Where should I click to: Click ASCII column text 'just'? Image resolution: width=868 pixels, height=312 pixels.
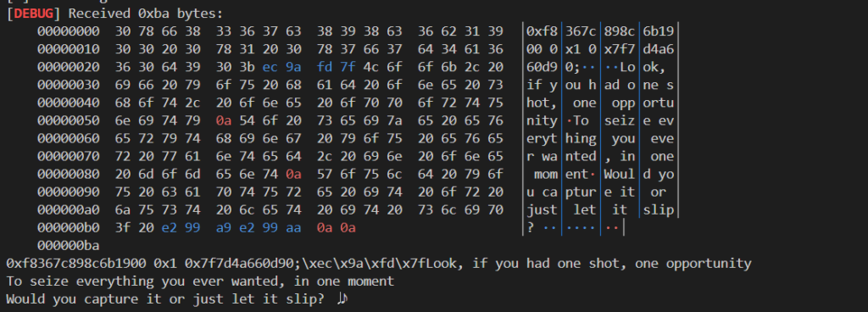[x=542, y=209]
